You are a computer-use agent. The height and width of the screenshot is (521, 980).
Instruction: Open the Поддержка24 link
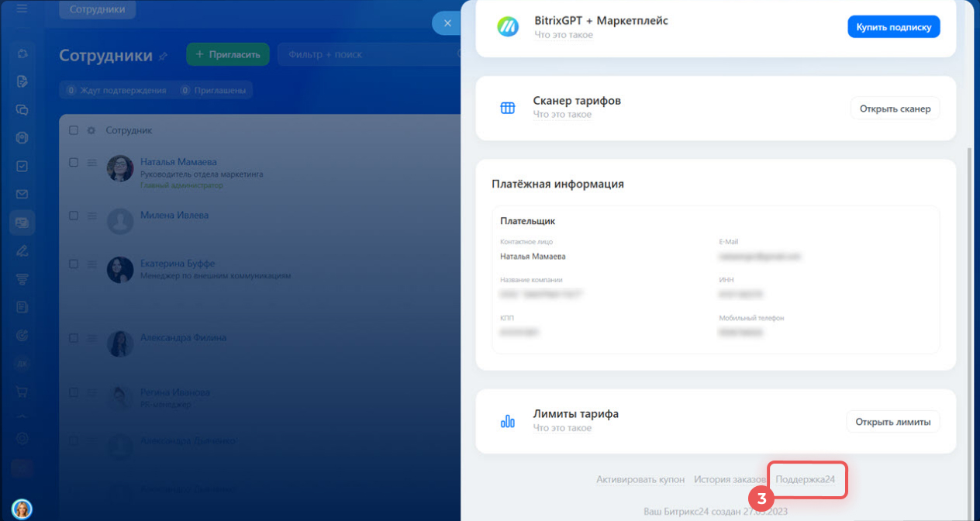(x=806, y=480)
